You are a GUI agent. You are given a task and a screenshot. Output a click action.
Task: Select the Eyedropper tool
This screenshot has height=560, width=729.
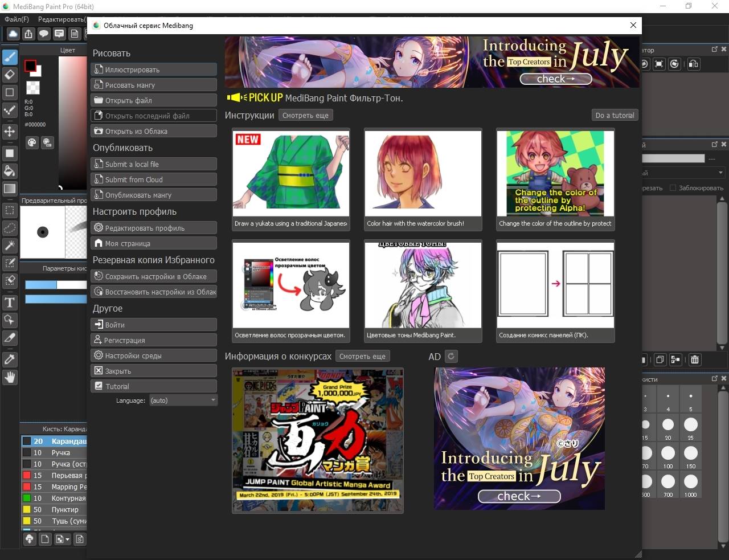tap(10, 359)
